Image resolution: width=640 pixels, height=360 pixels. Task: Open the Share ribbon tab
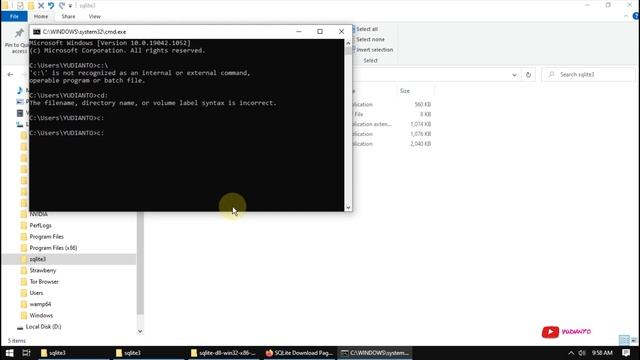(x=68, y=16)
